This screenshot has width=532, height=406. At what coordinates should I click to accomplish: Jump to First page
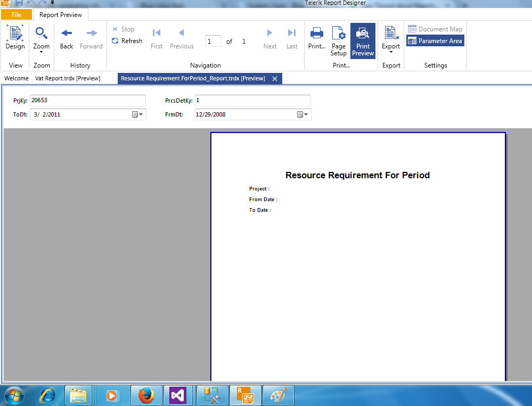(157, 39)
